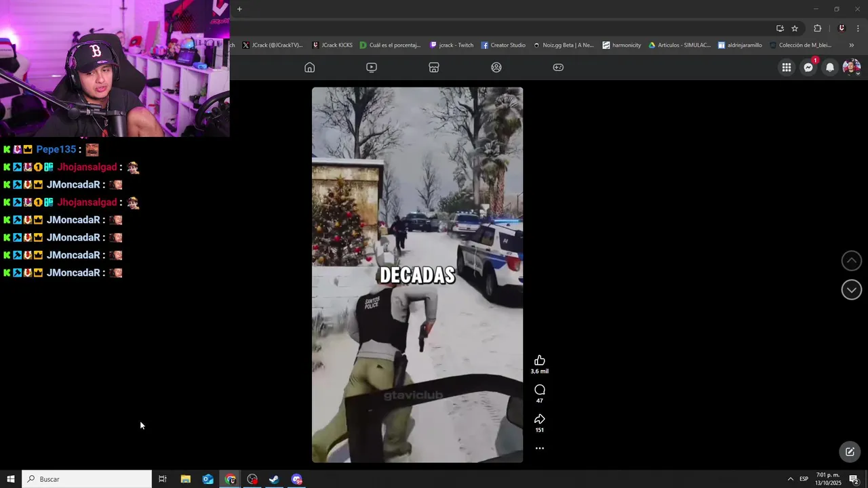Open the JCrack KICKS bookmark

pos(332,45)
